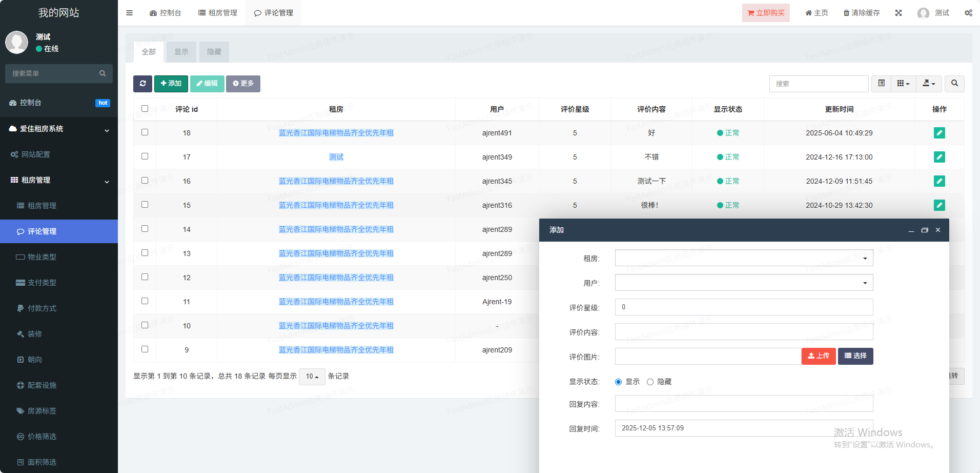The image size is (980, 473).
Task: Click the edit pencil icon for comment 18
Action: coord(939,133)
